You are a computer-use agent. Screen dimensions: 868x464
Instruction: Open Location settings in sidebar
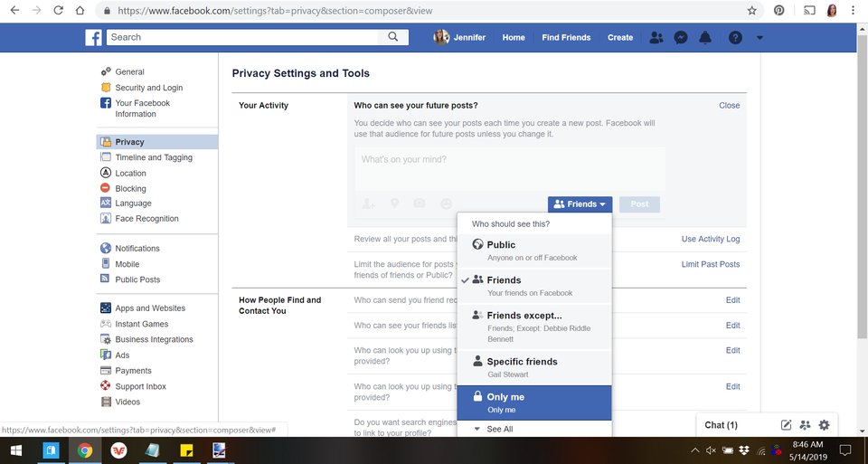130,174
